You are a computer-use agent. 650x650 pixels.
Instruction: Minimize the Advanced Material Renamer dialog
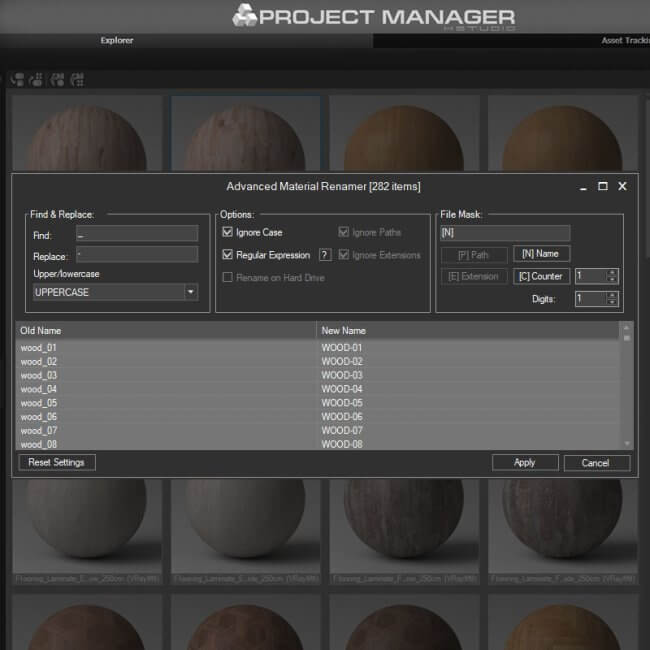(x=583, y=188)
